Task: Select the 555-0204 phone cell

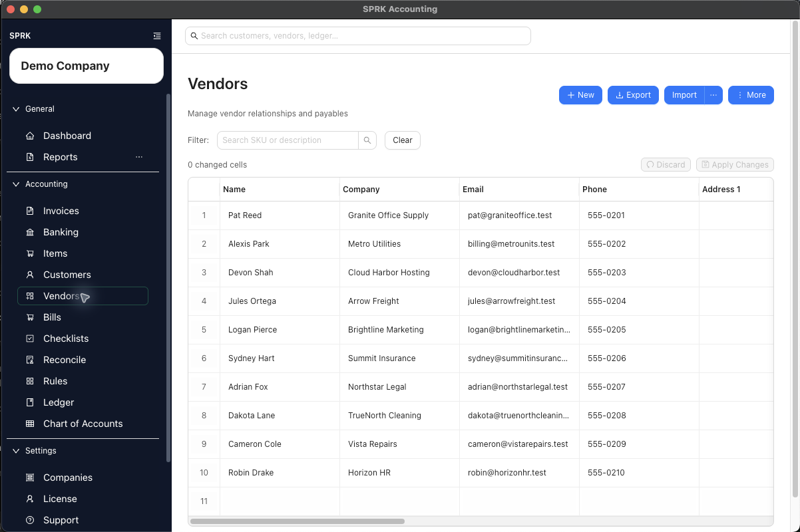Action: (x=639, y=301)
